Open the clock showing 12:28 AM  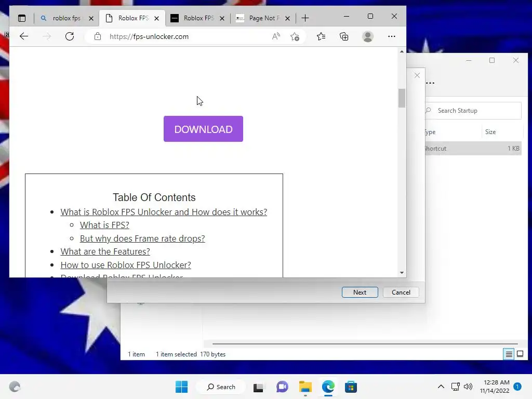tap(495, 387)
